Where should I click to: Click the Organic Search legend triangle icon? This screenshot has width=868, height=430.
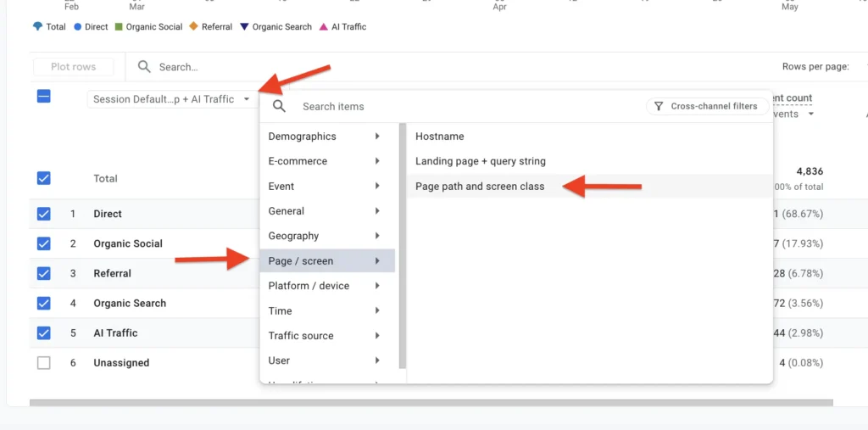[x=244, y=26]
